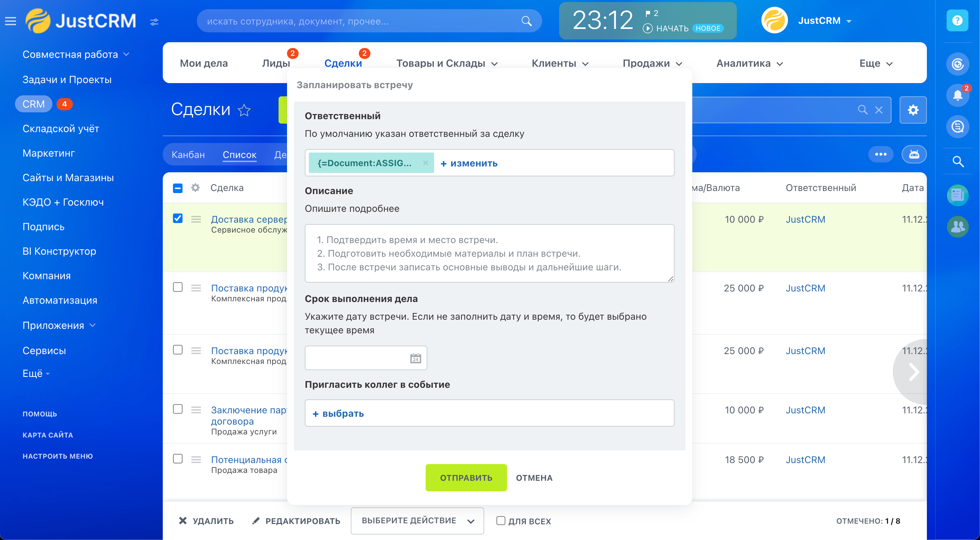This screenshot has width=980, height=540.
Task: Enable the ДЛЯ ВСЕХ checkbox
Action: [x=501, y=521]
